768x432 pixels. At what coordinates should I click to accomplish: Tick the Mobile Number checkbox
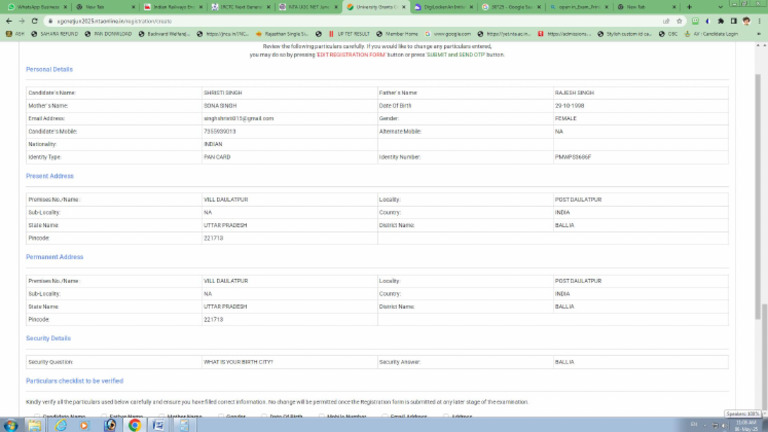(x=321, y=416)
